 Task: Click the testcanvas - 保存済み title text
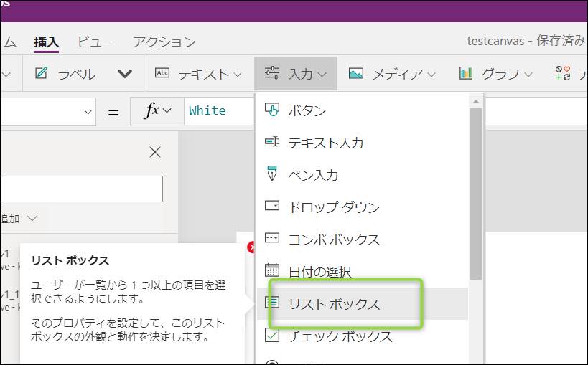coord(526,41)
